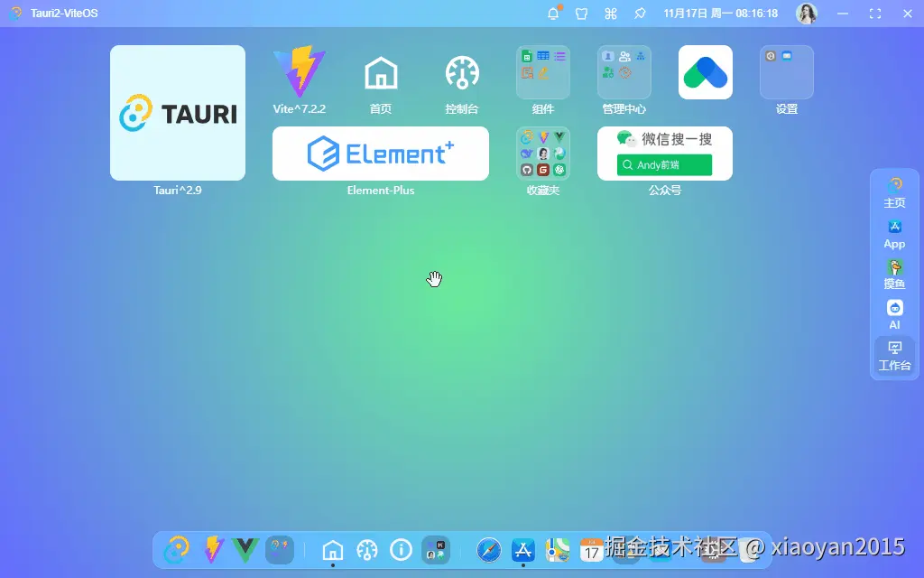Open the second app group folder in the dock
Screen dimensions: 924x578
tap(436, 550)
